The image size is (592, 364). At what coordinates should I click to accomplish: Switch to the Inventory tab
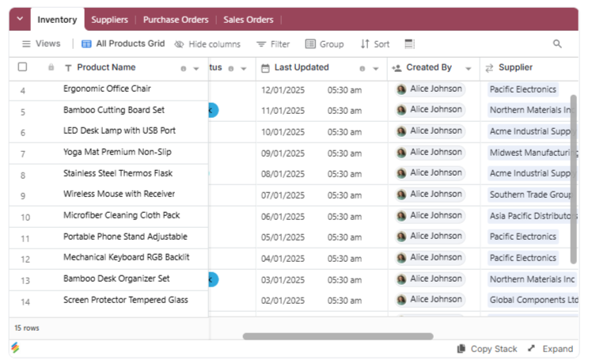click(57, 20)
